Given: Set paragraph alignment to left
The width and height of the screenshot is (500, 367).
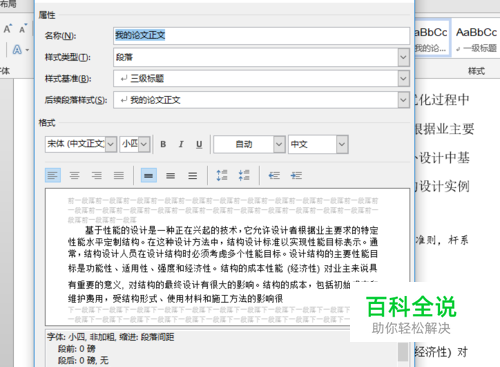Looking at the screenshot, I should [x=53, y=175].
